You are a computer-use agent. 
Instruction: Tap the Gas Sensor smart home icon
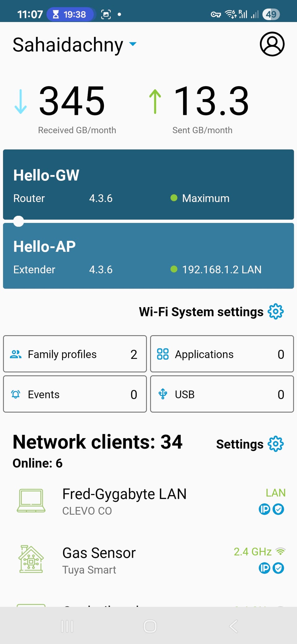coord(31,559)
